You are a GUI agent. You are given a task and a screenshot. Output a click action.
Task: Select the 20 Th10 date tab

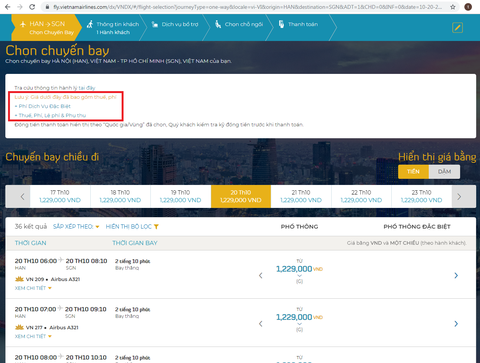pyautogui.click(x=241, y=197)
